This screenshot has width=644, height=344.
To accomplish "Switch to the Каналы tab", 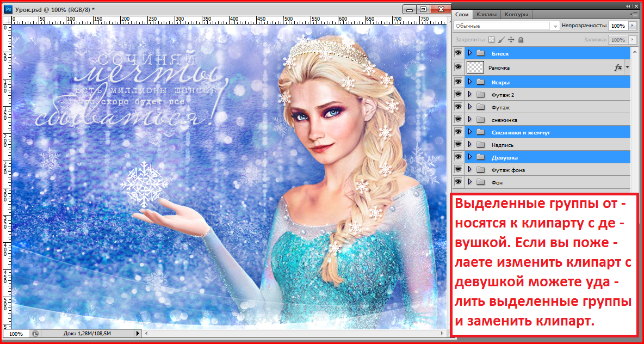I will (x=486, y=14).
